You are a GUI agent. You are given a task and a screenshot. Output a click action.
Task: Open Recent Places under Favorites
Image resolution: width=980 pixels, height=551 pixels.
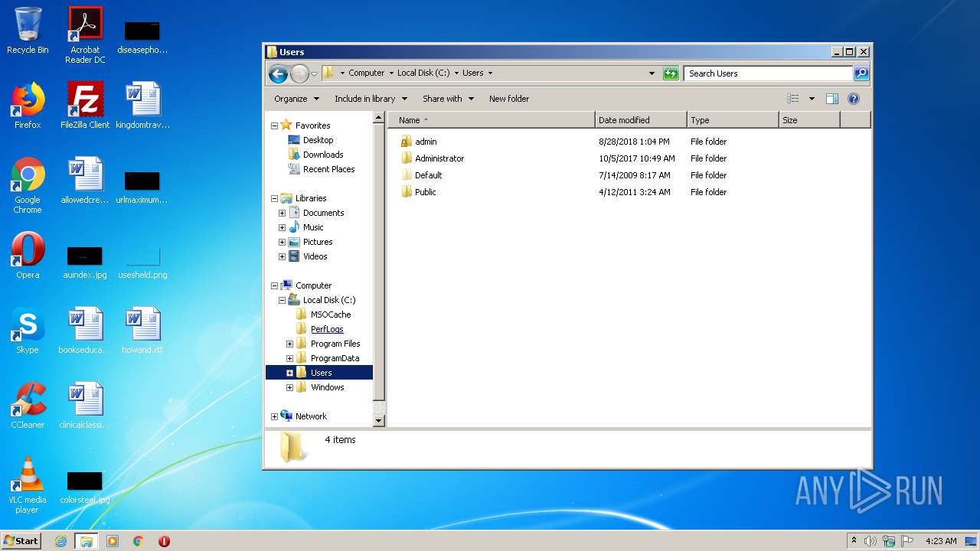(321, 169)
